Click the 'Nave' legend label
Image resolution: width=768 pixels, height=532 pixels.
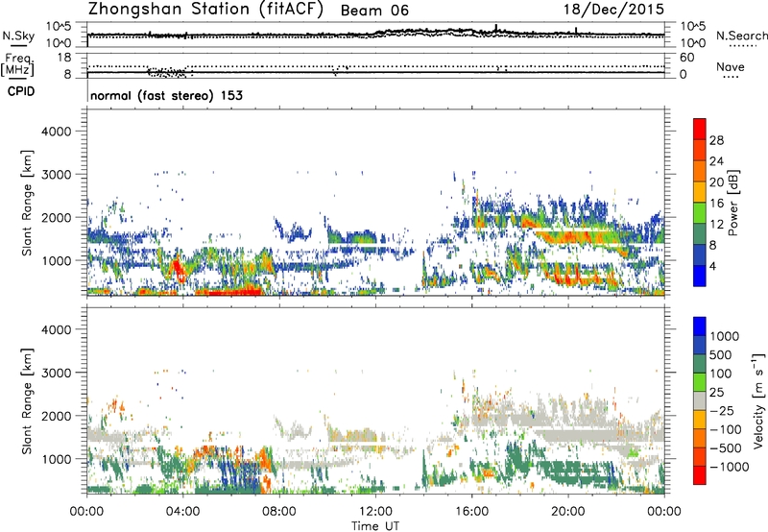coord(730,66)
